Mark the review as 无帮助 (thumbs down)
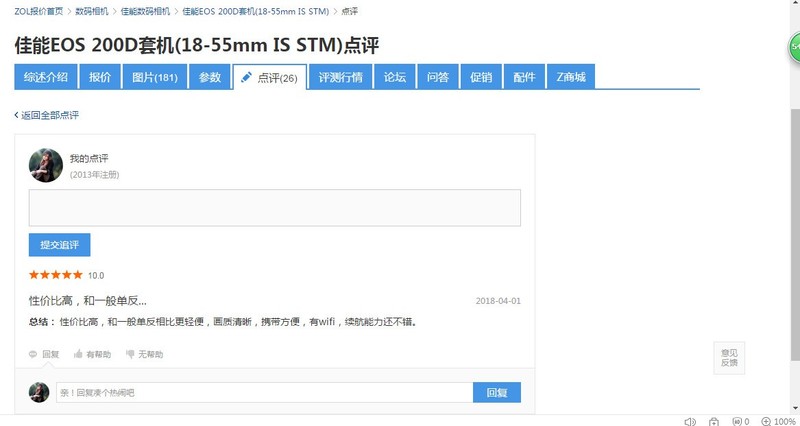 tap(144, 354)
